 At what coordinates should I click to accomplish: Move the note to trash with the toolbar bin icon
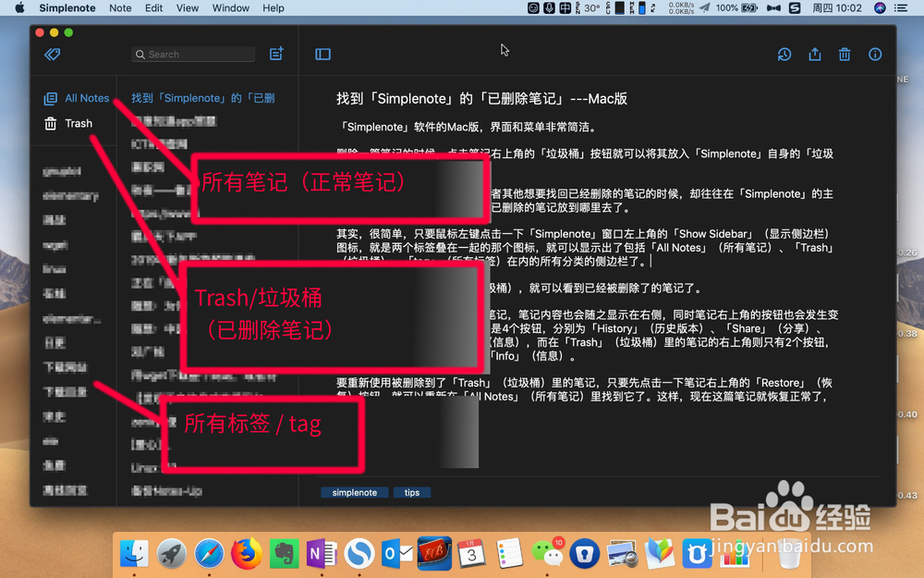point(845,55)
